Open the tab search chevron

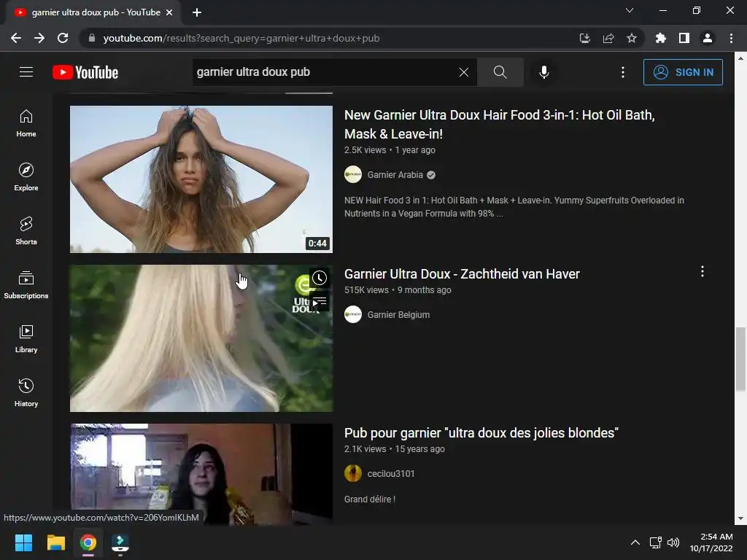[x=630, y=10]
